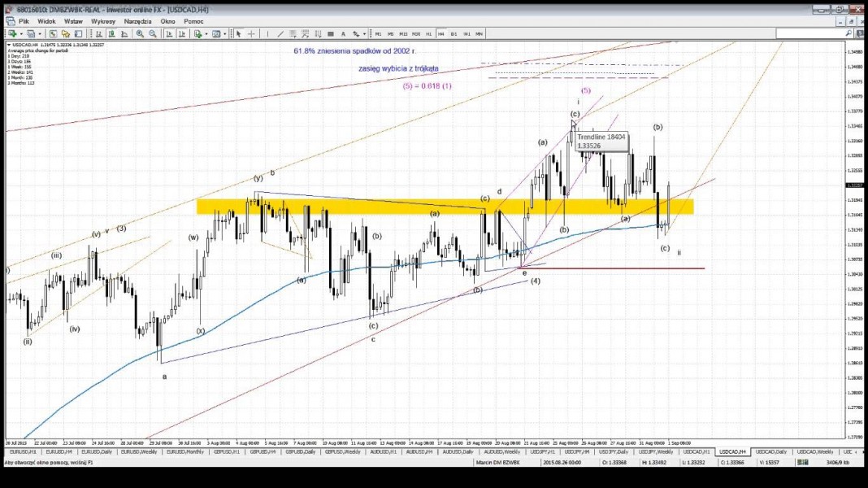Click the Zoom In magnifier icon

point(140,34)
